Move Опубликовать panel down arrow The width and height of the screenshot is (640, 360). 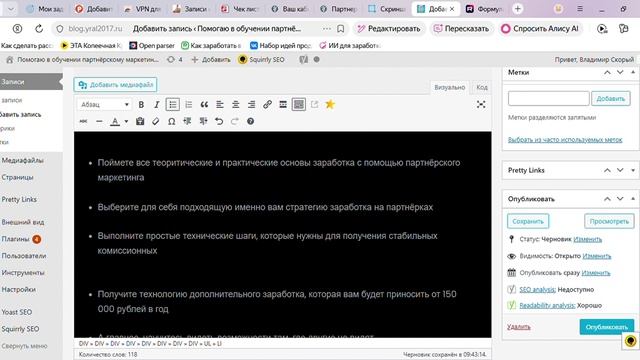click(x=620, y=199)
